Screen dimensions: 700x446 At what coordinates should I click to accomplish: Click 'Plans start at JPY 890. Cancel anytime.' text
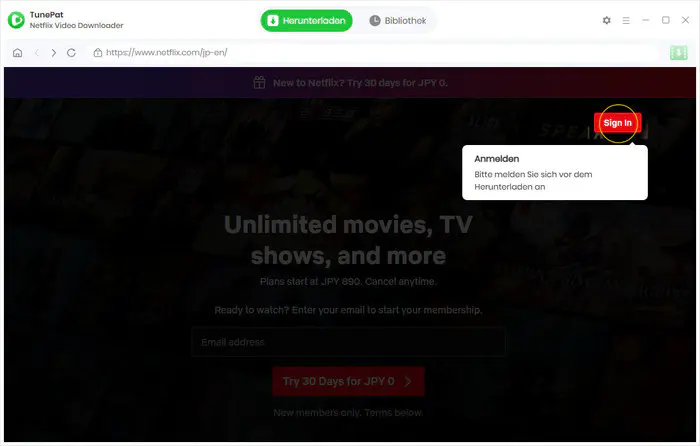(x=348, y=282)
